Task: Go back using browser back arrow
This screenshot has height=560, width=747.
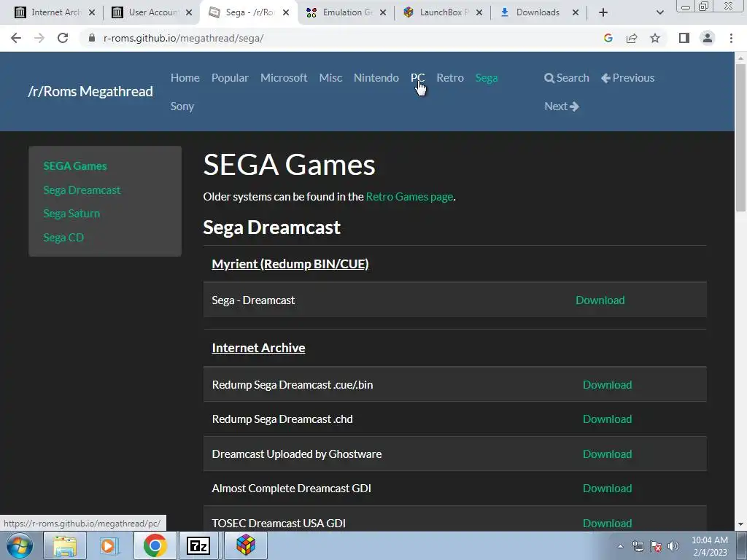Action: (x=16, y=38)
